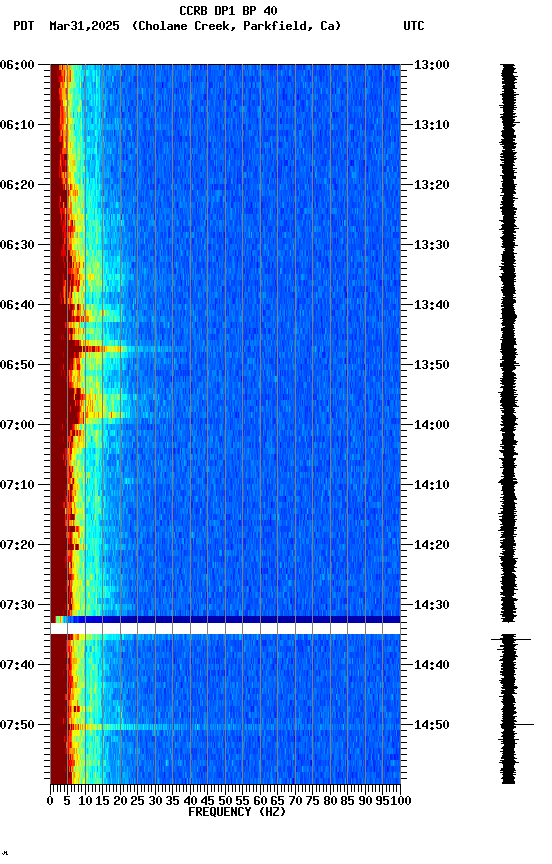552x864 pixels.
Task: Click the '07:20' PDT time label
Action: click(17, 545)
